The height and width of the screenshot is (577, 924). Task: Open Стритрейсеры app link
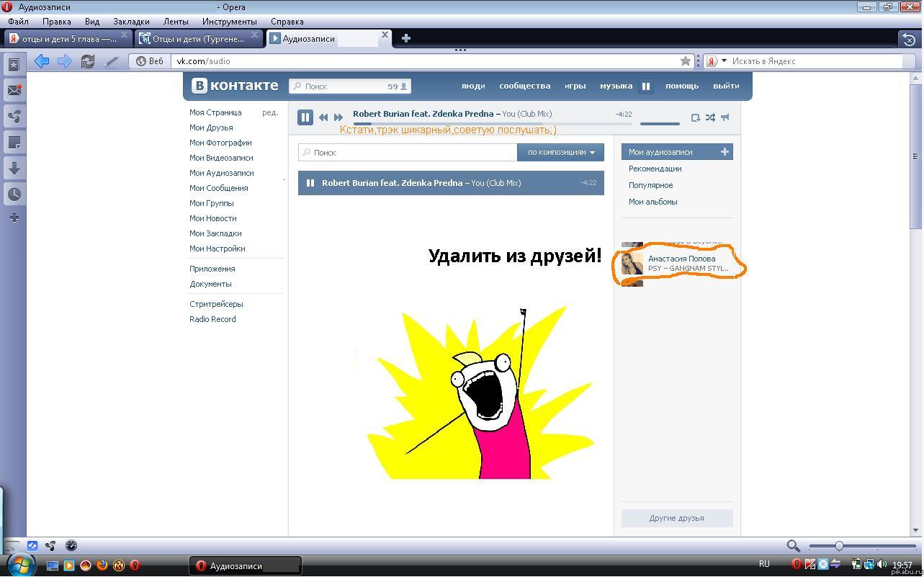(x=216, y=304)
